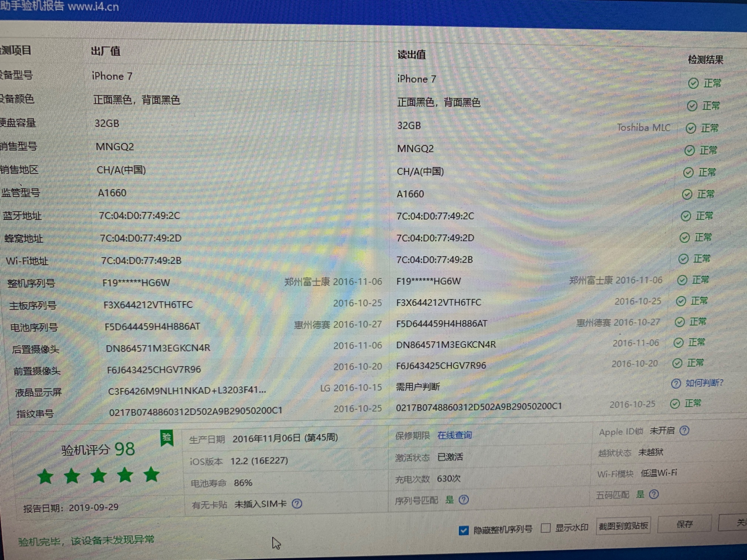Screen dimensions: 747x560
Task: Click question icon before 如何判断
Action: (676, 384)
